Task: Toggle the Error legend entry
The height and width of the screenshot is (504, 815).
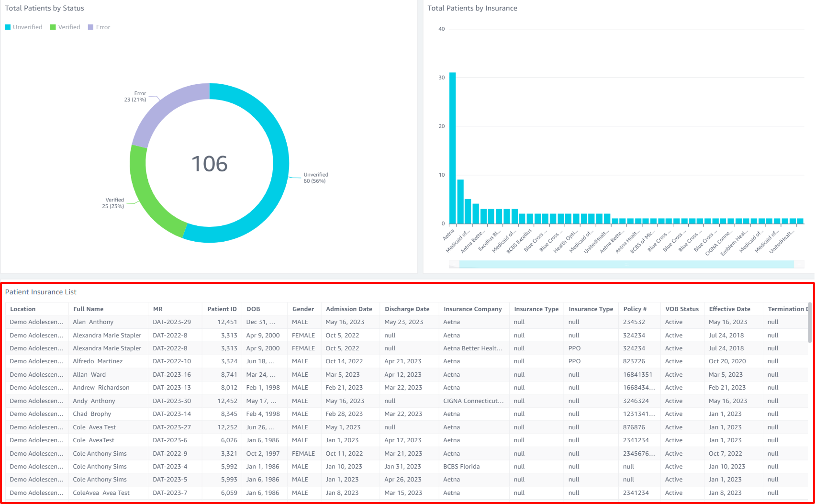Action: point(99,27)
